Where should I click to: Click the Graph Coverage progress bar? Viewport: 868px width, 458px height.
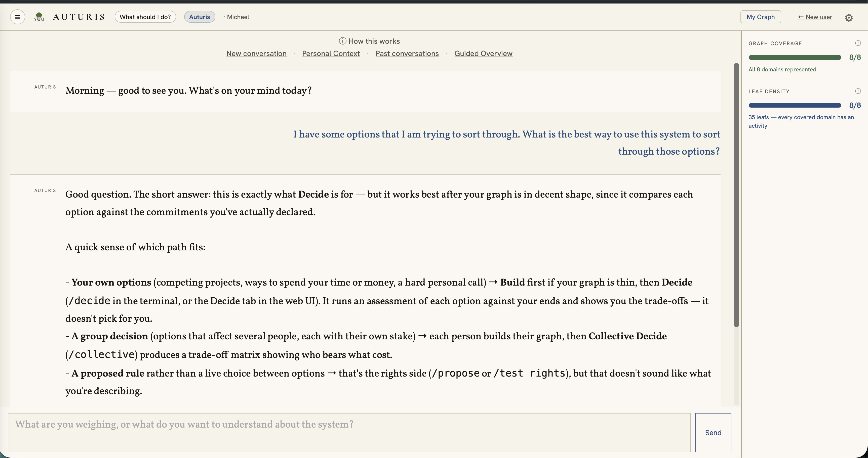[x=795, y=58]
